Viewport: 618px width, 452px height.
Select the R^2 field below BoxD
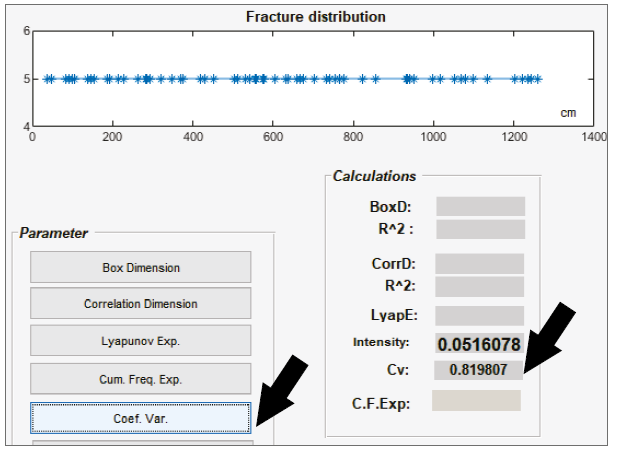480,229
